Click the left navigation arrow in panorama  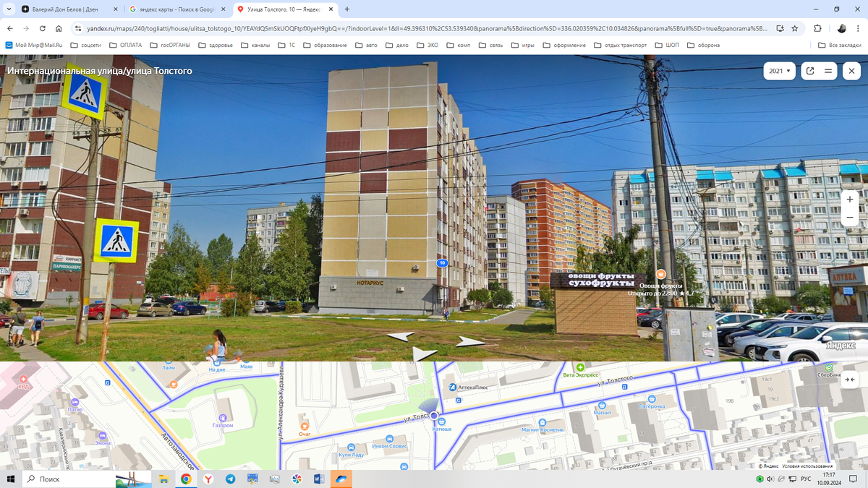pyautogui.click(x=401, y=336)
